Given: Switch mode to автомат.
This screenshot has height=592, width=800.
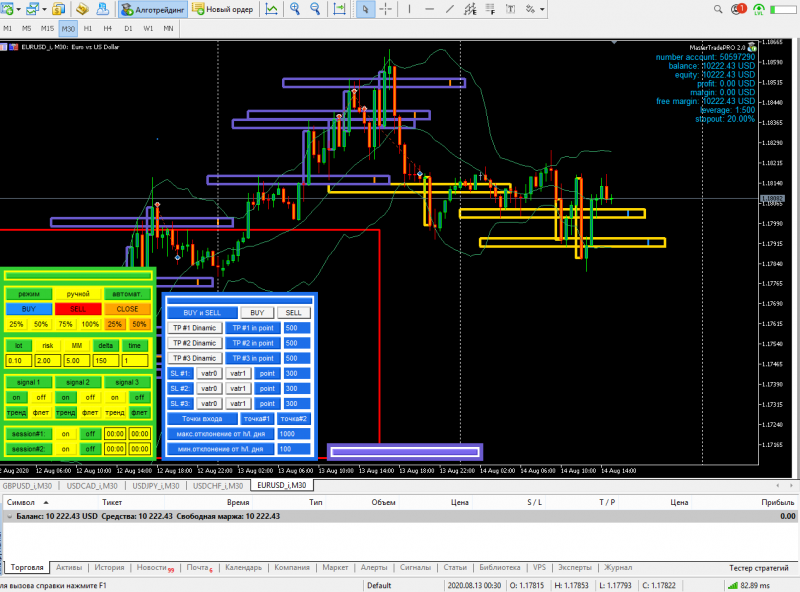Looking at the screenshot, I should pos(127,294).
